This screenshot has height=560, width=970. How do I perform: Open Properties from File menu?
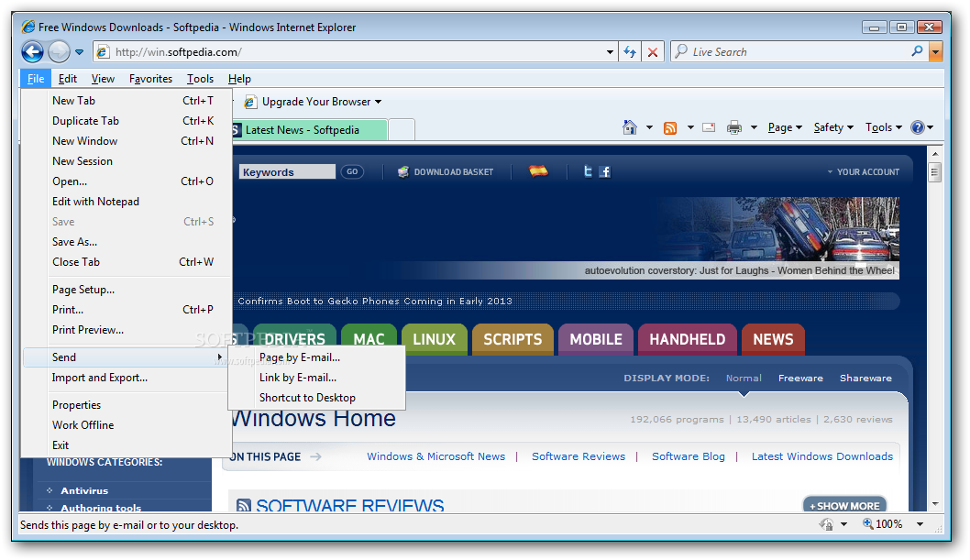[127, 405]
